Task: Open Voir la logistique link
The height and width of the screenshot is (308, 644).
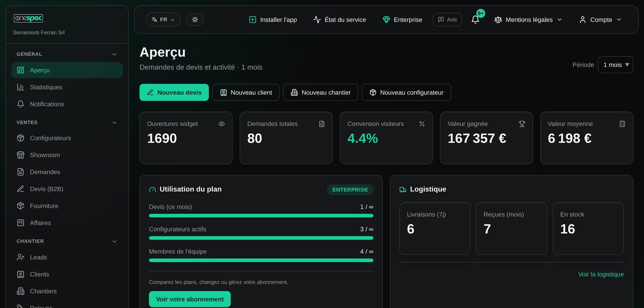Action: tap(601, 274)
